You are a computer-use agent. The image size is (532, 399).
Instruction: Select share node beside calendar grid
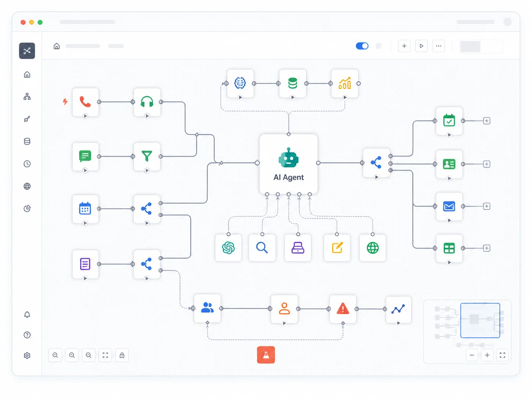point(147,209)
